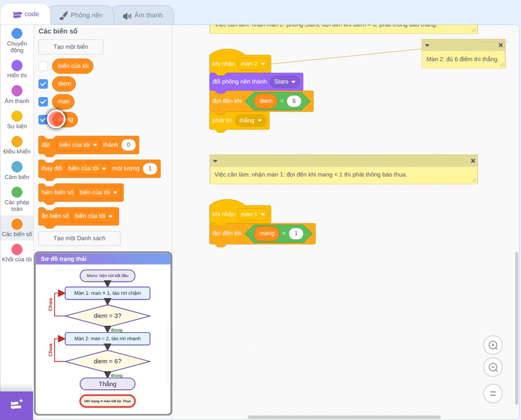Open the 'Stars' backdrop dropdown
The image size is (521, 420).
(285, 82)
